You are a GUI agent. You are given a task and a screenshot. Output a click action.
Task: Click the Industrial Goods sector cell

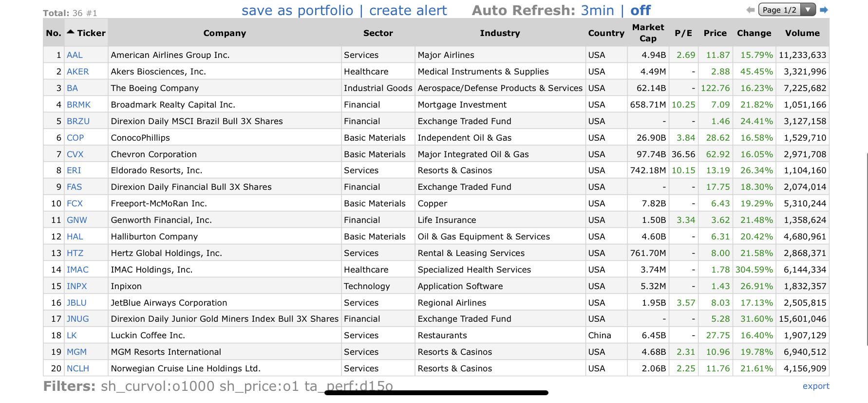pos(378,88)
